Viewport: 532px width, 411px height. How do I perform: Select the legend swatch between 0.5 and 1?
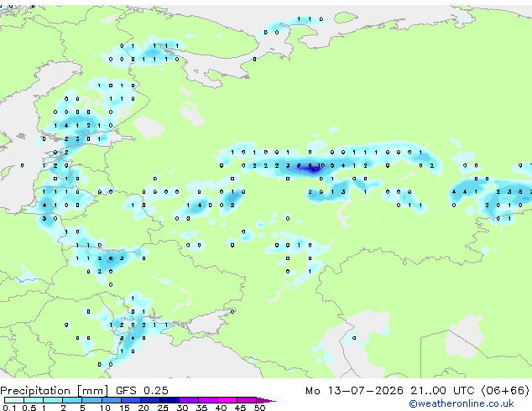click(x=34, y=400)
